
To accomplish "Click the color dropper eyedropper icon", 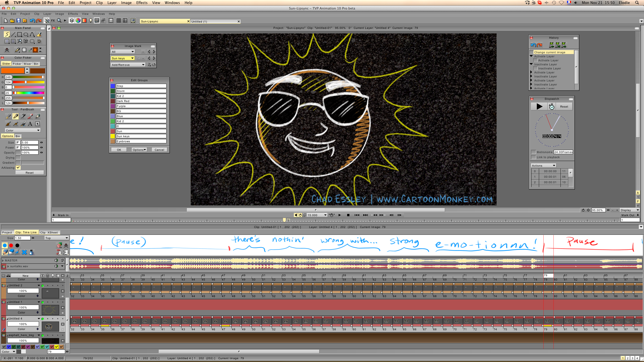I will (30, 50).
